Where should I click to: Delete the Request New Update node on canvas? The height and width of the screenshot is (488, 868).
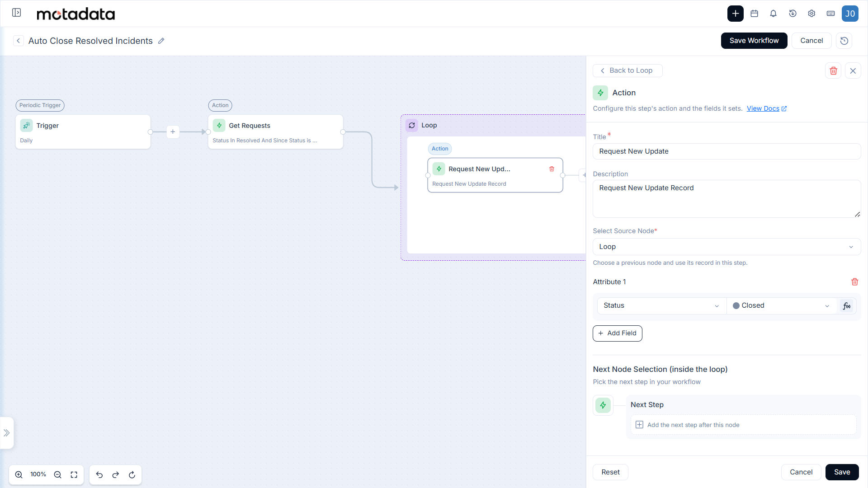coord(552,169)
